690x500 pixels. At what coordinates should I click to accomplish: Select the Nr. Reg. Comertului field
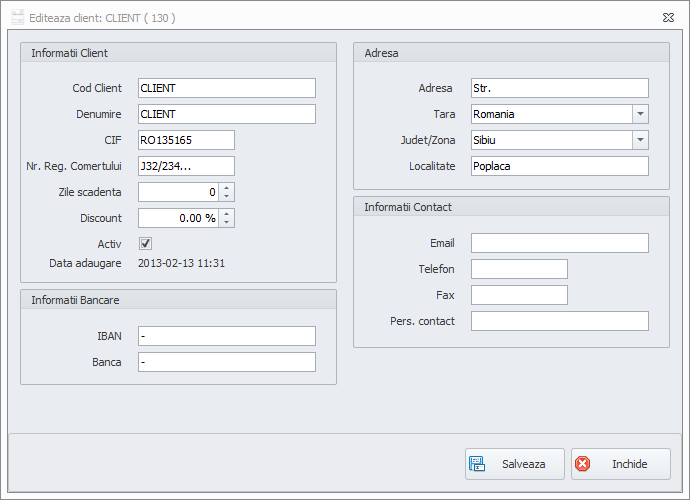186,166
